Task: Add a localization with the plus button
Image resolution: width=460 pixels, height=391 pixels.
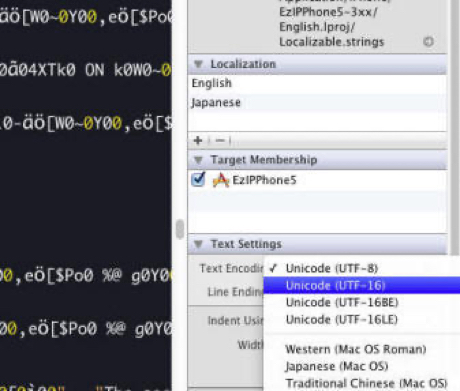Action: point(198,141)
